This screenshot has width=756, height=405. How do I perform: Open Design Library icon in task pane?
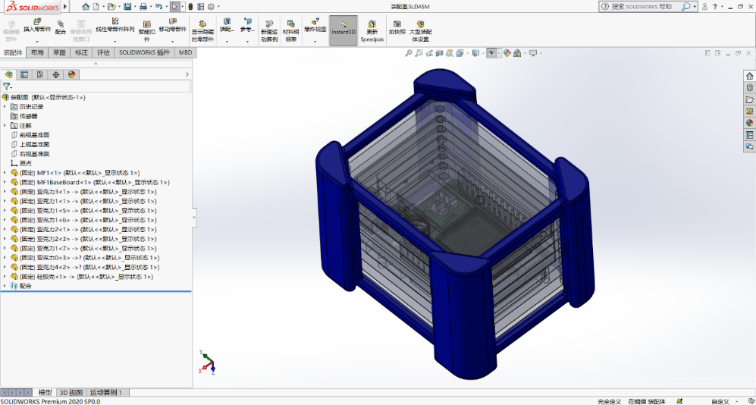(749, 88)
